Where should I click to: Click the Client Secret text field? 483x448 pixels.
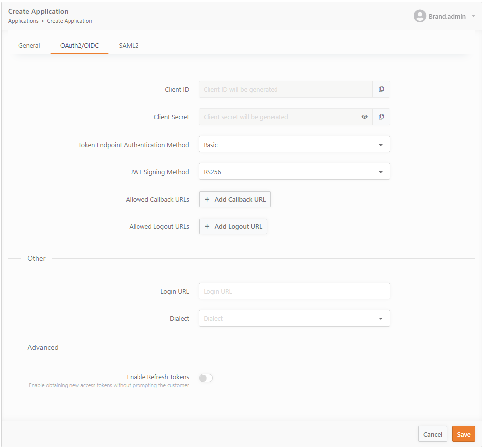(x=278, y=117)
